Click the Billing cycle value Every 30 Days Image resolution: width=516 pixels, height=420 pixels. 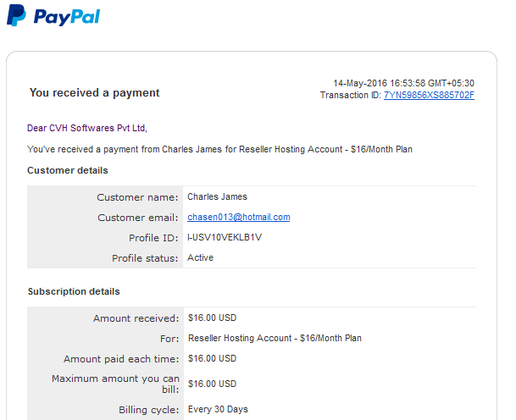[x=218, y=409]
